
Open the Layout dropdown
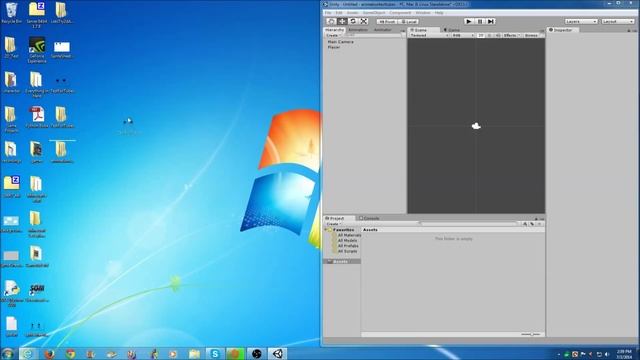[618, 21]
